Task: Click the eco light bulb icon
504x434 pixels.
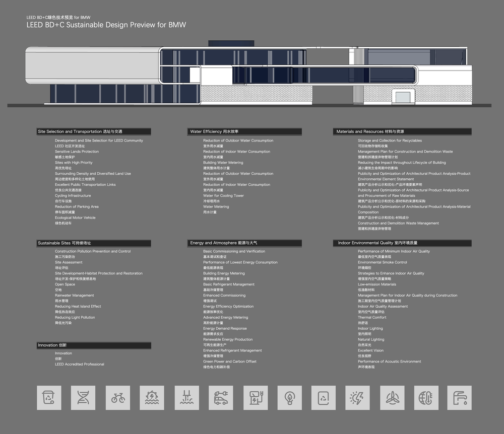Action: tap(290, 398)
